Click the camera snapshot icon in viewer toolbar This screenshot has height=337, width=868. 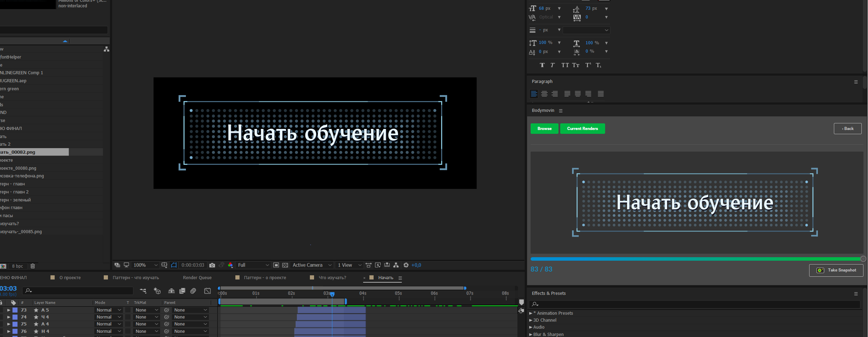212,265
